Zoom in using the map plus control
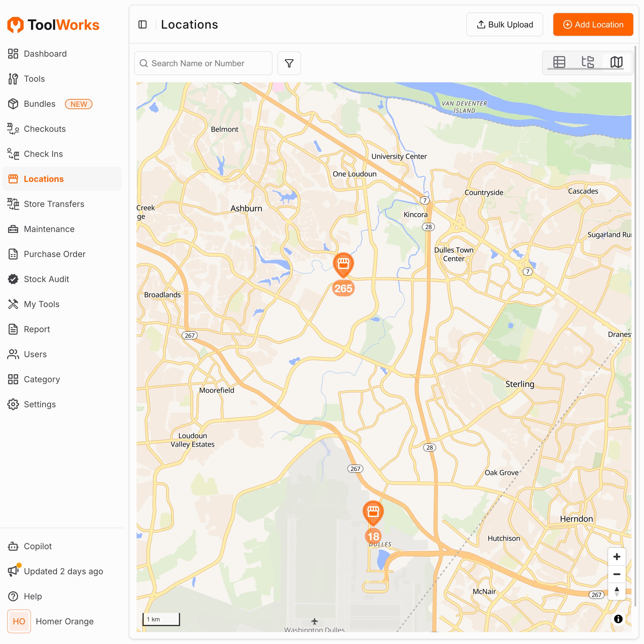Screen dimensions: 644x644 [617, 556]
